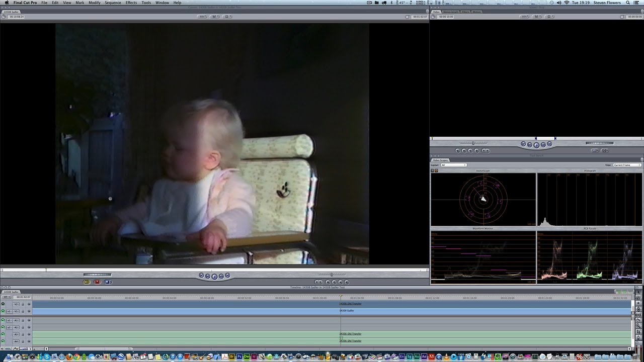Toggle clip keyframes in Timeline

[x=8, y=348]
